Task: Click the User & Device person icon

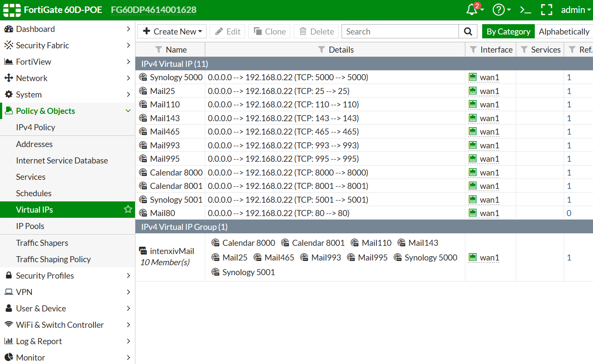Action: coord(8,308)
